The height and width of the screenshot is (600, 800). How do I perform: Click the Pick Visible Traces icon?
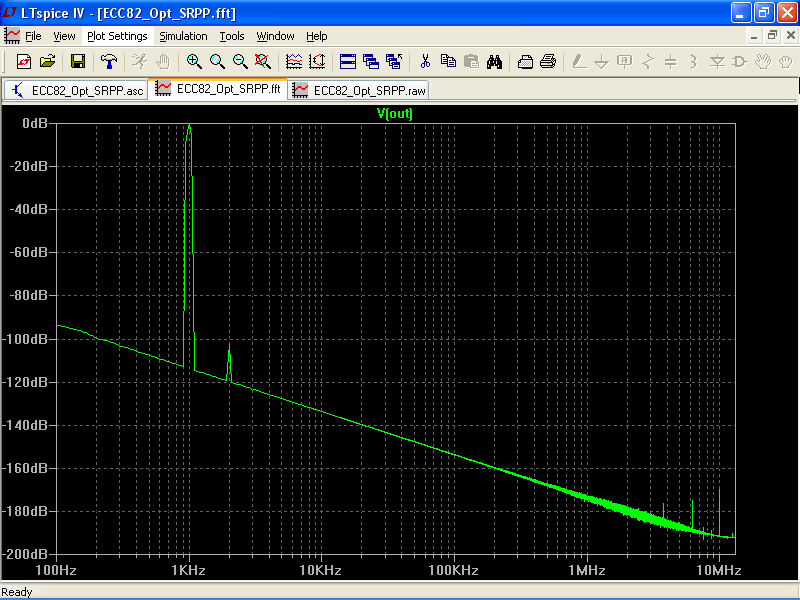coord(294,62)
